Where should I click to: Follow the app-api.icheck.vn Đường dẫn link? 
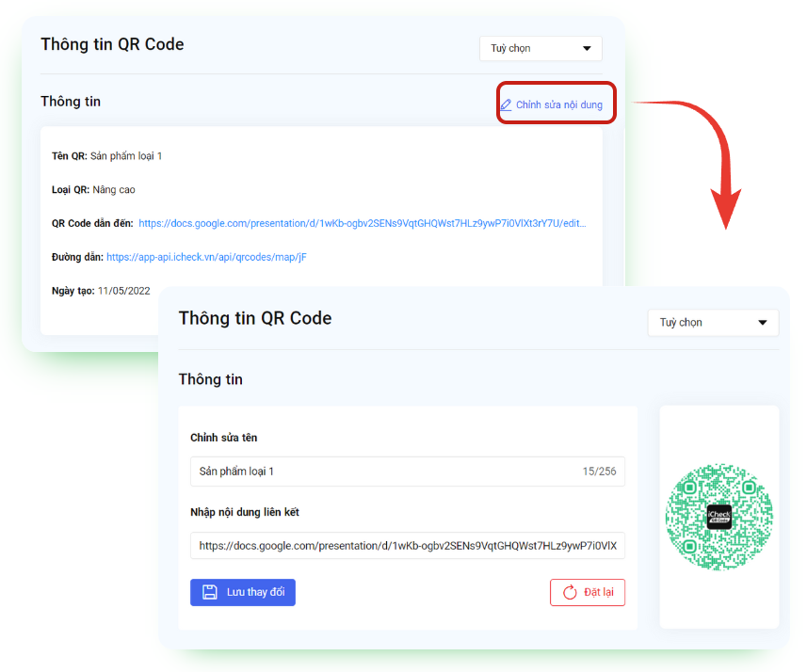[x=206, y=257]
